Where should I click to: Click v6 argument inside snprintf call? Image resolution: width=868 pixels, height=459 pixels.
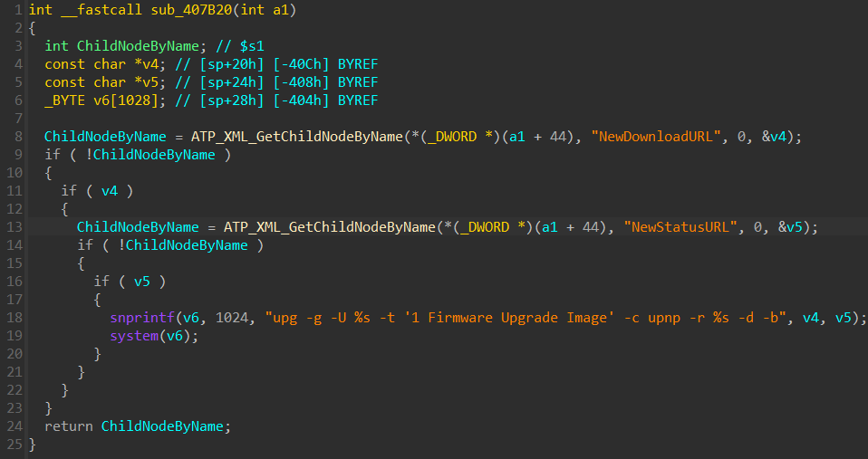pos(191,318)
